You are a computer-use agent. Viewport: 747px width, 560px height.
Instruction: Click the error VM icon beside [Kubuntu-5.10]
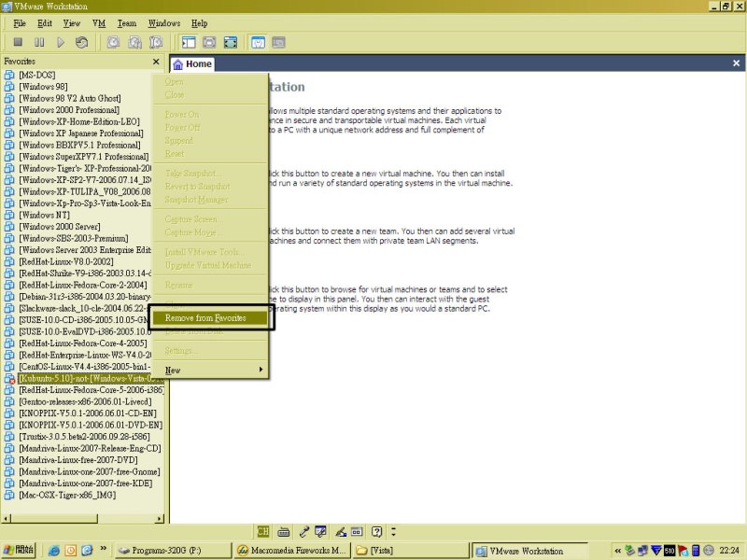[9, 379]
